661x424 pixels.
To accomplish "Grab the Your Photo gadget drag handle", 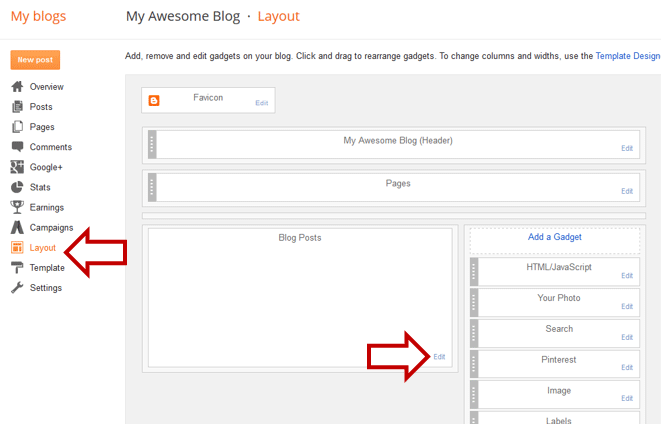I will 474,302.
